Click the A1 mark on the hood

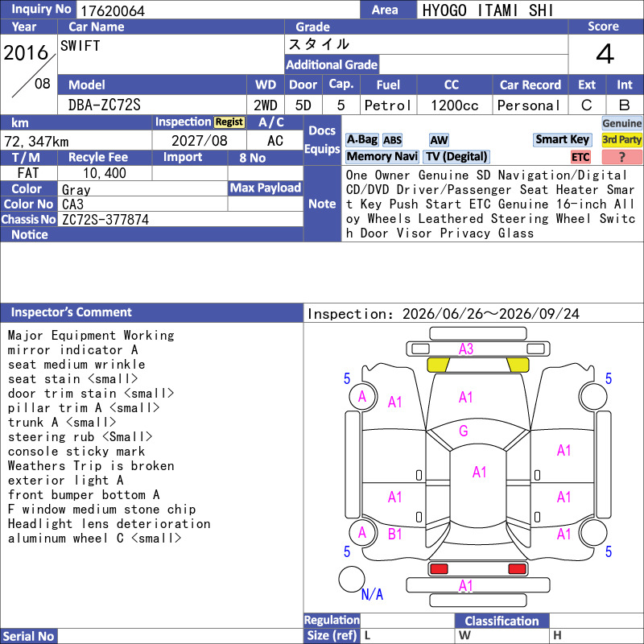[x=465, y=397]
